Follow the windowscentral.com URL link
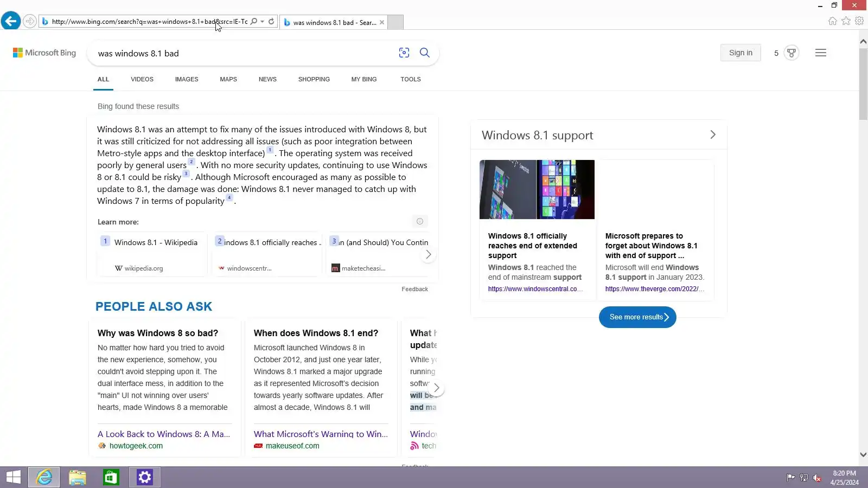Viewport: 868px width, 488px height. tap(535, 289)
